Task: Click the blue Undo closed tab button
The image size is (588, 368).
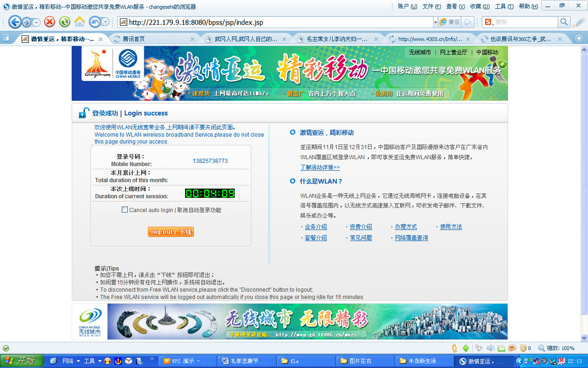Action: pos(95,22)
